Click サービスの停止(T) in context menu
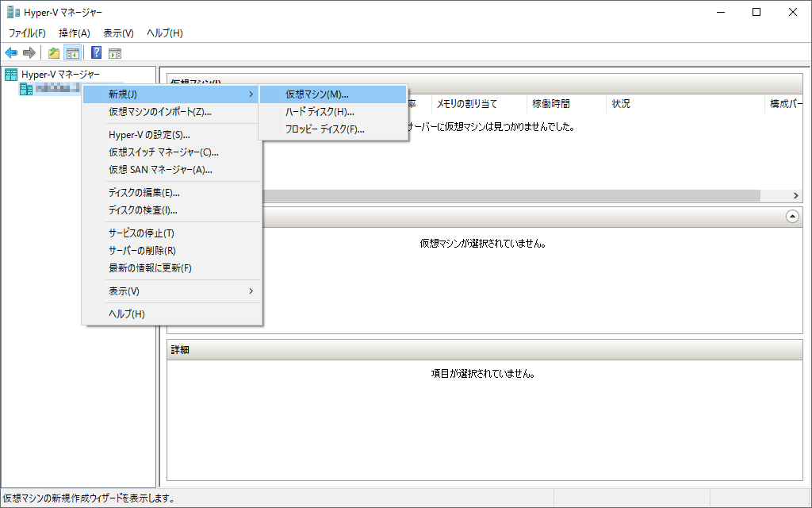 (x=171, y=233)
